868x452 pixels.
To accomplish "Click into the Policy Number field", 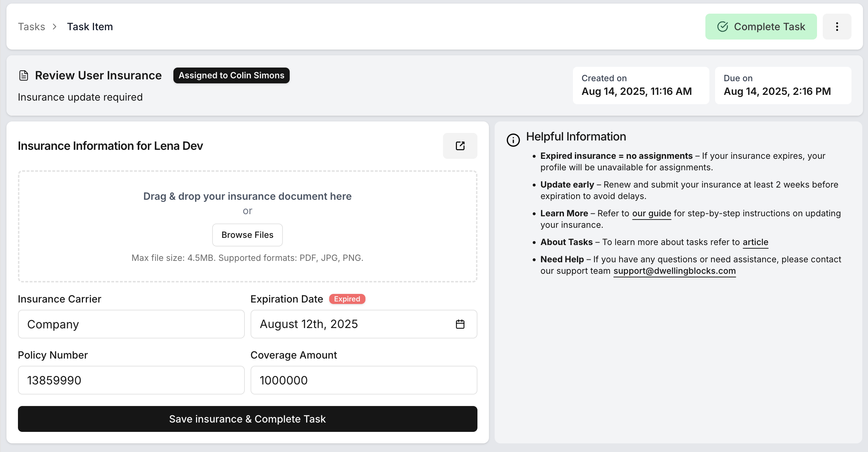I will [131, 380].
